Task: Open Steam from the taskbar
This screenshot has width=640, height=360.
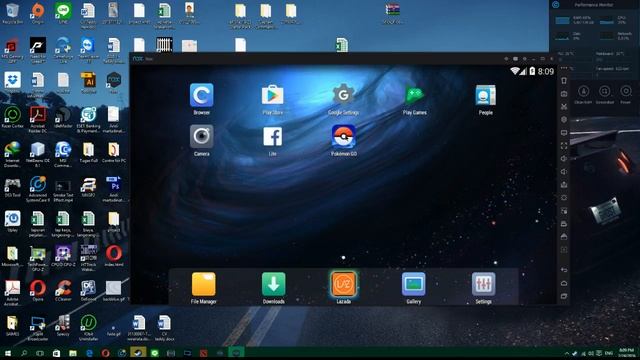Action: [138, 353]
